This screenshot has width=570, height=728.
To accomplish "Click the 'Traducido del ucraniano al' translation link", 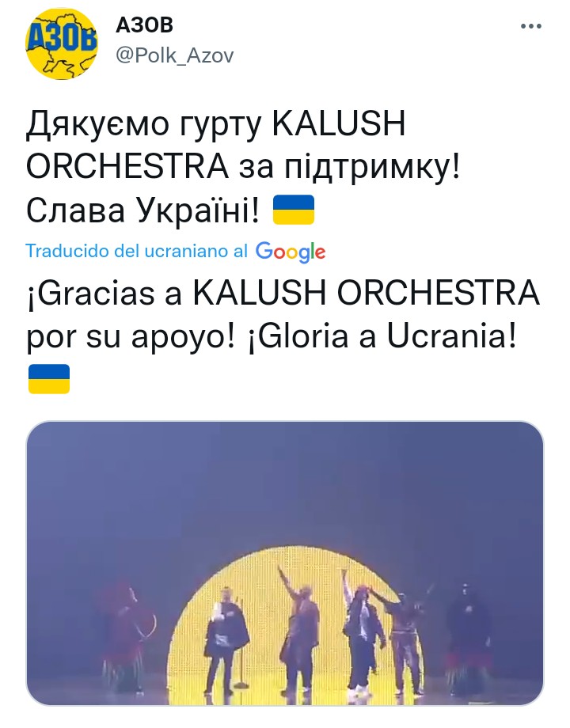I will point(137,251).
